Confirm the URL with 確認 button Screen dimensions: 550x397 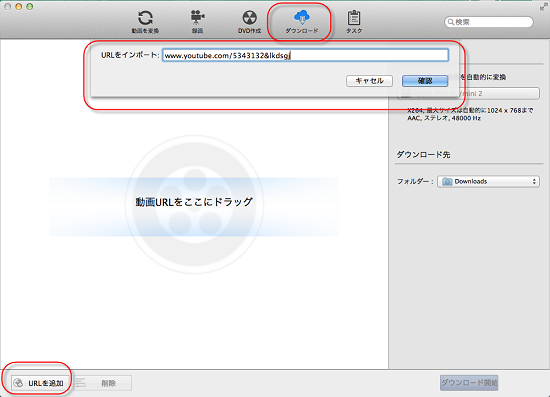click(x=425, y=81)
